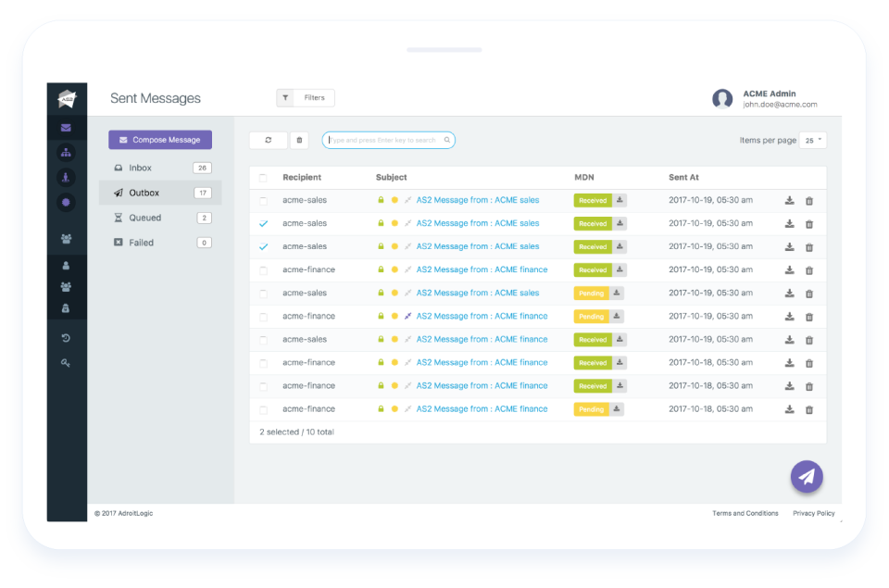This screenshot has width=889, height=588.
Task: Open the Items per page dropdown
Action: point(813,138)
